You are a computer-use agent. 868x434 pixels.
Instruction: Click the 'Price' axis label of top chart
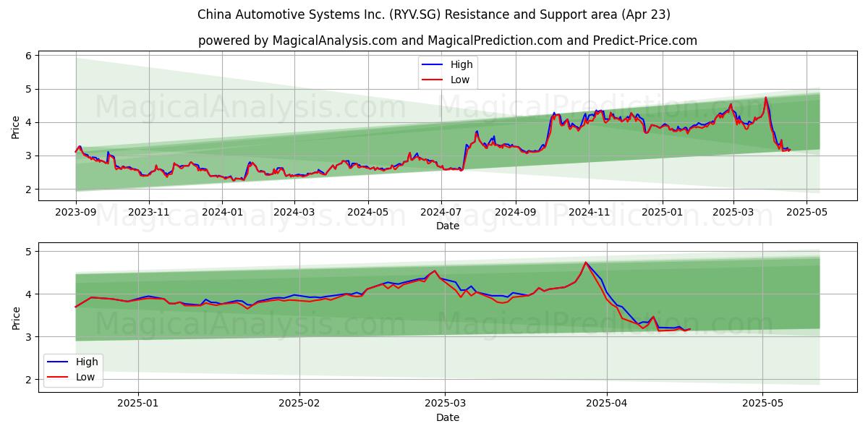coord(15,127)
